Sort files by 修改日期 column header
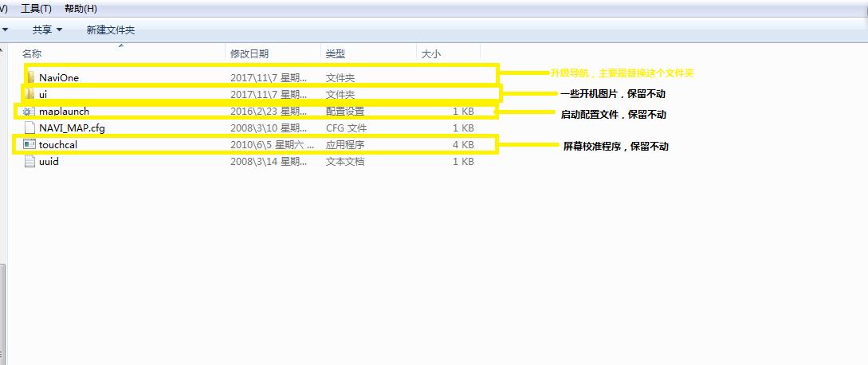 tap(249, 53)
